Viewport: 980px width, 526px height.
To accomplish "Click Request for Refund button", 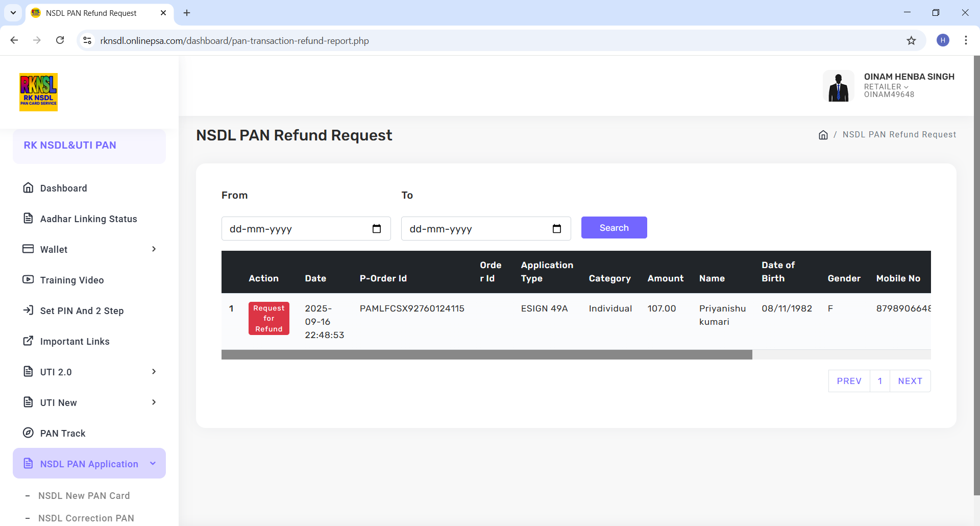I will point(269,319).
